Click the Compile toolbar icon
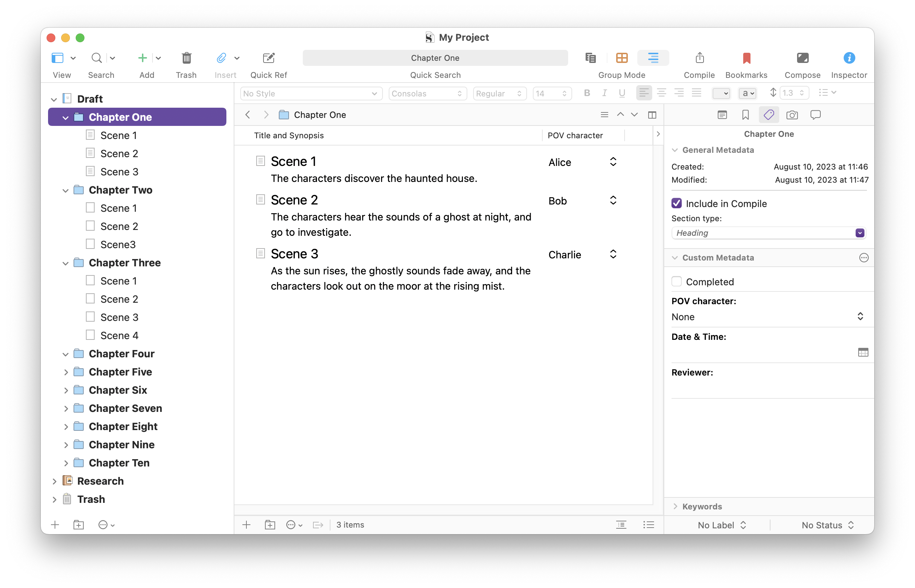Viewport: 915px width, 588px height. (x=699, y=58)
